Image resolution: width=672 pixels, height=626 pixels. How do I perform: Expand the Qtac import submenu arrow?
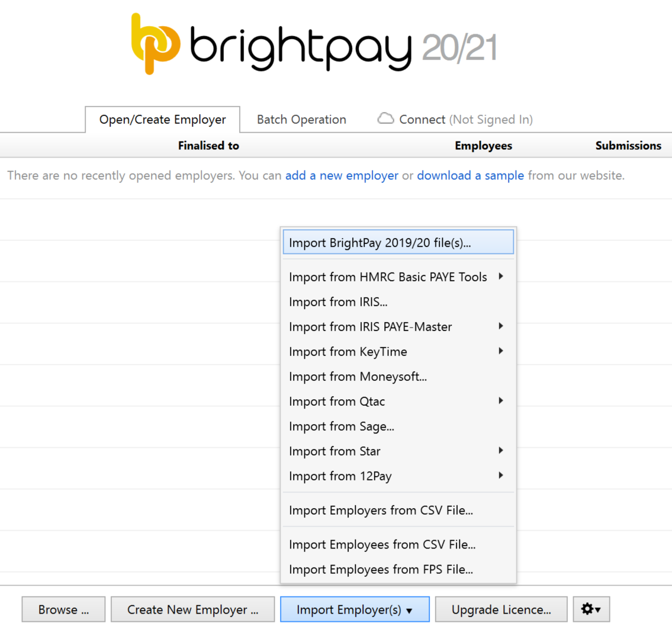pos(500,401)
